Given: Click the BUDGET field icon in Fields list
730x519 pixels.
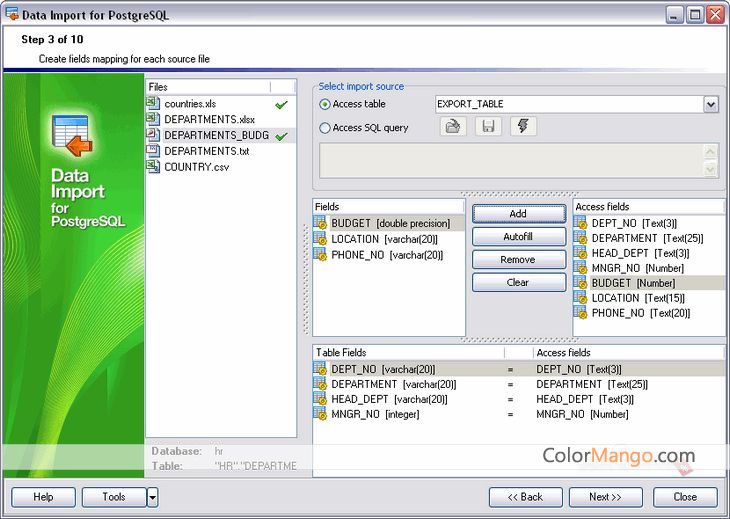Looking at the screenshot, I should click(321, 224).
